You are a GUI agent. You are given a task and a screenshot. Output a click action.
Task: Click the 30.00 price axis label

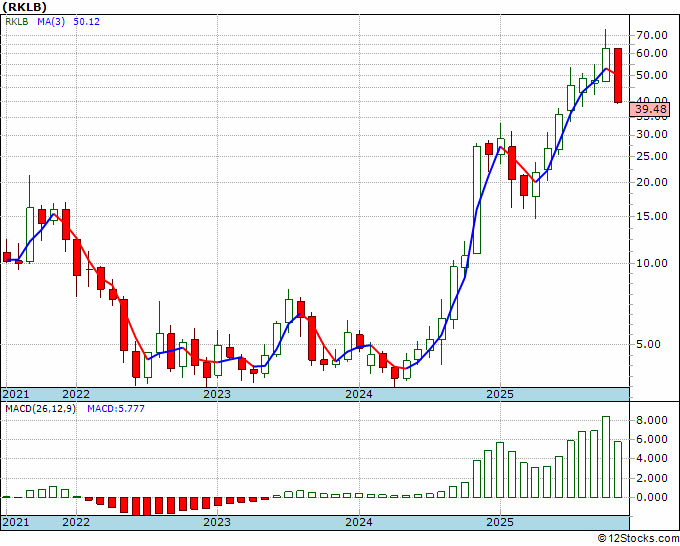[652, 134]
